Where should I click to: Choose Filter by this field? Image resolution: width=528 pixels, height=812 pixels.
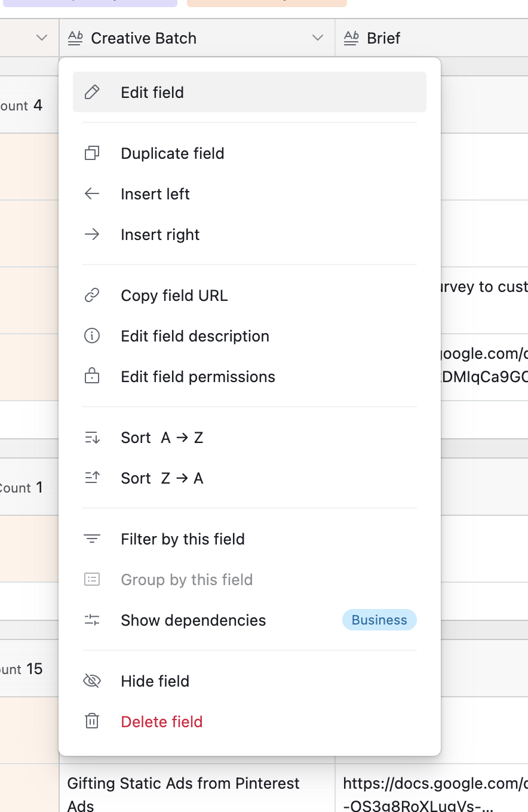(x=182, y=539)
